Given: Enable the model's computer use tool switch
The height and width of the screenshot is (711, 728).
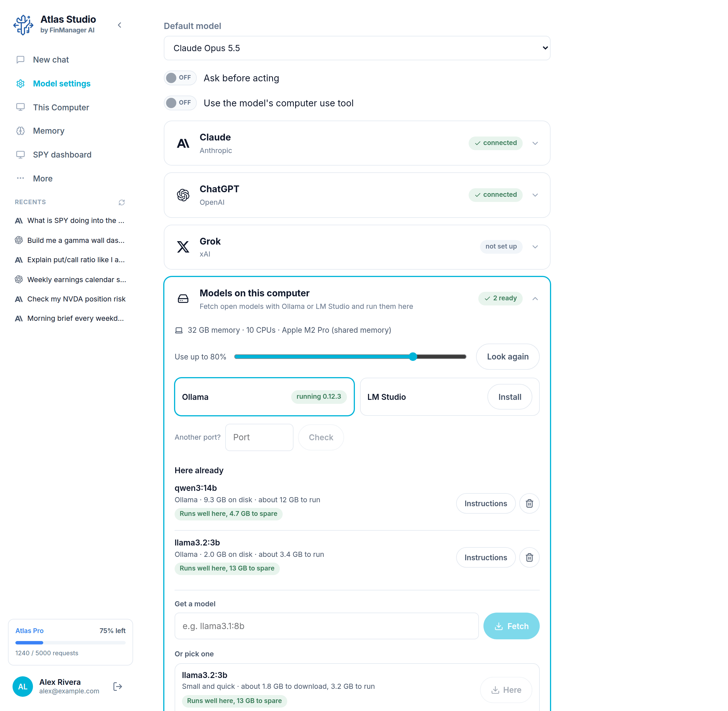Looking at the screenshot, I should (x=180, y=103).
